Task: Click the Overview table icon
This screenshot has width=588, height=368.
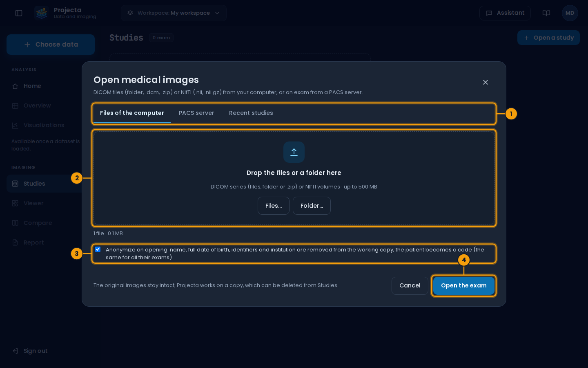Action: click(x=15, y=105)
